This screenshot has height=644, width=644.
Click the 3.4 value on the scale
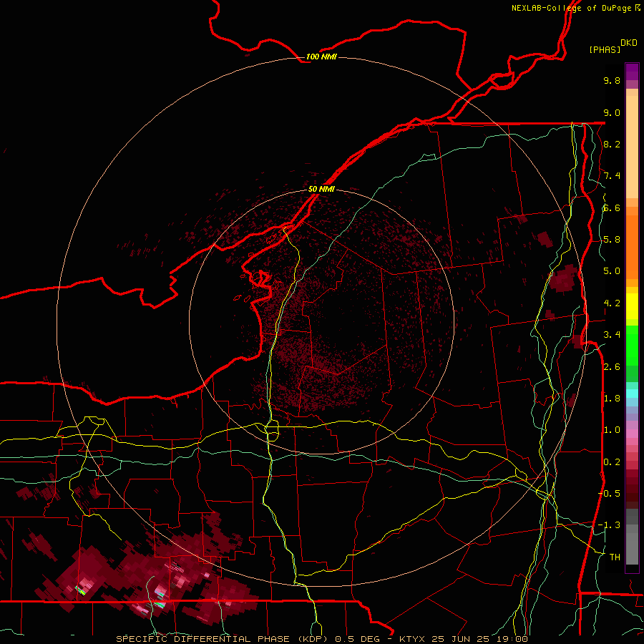click(x=612, y=335)
